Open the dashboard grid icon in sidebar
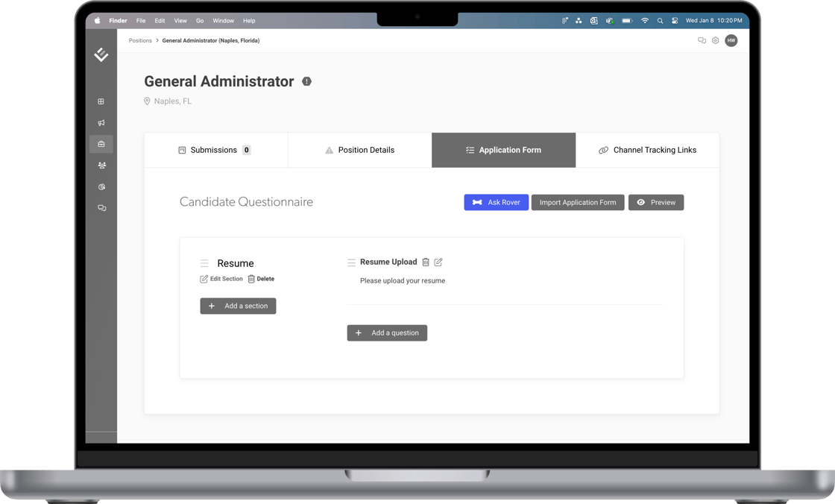The image size is (835, 504). pyautogui.click(x=101, y=101)
